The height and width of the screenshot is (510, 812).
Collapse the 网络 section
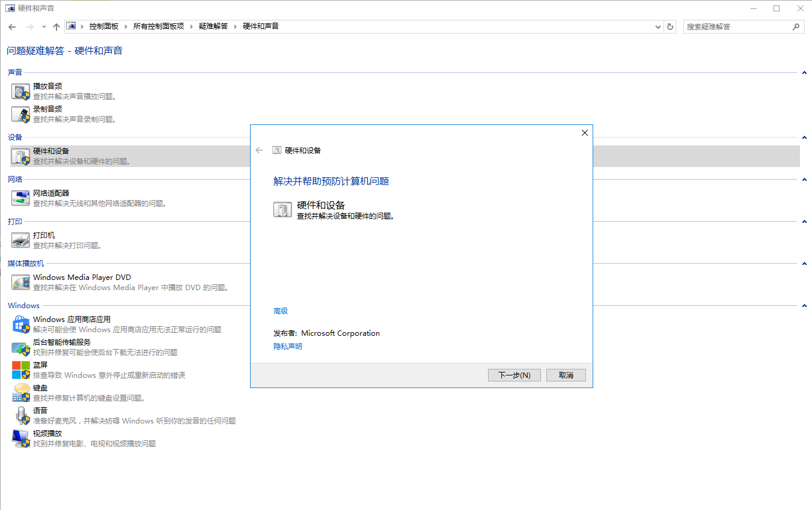[x=804, y=180]
